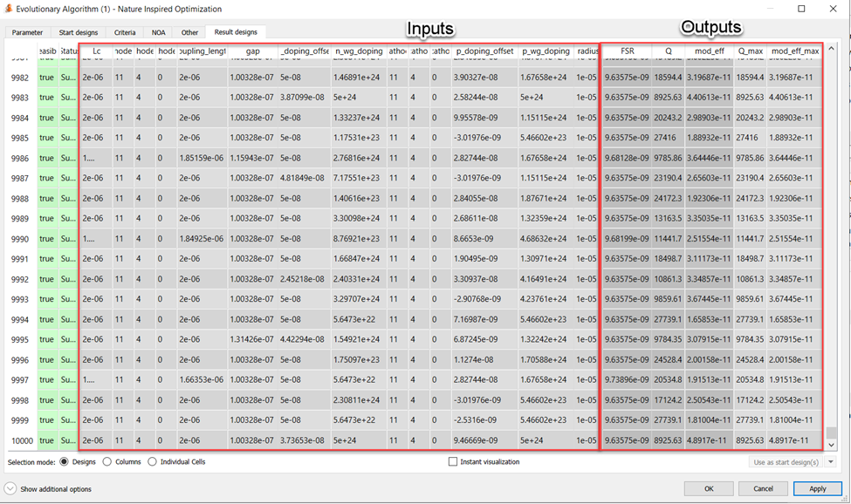The height and width of the screenshot is (504, 851).
Task: Select design row 9982
Action: click(x=20, y=78)
